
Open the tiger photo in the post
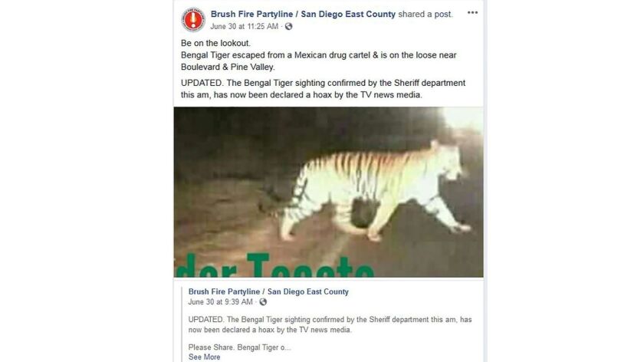pos(329,192)
